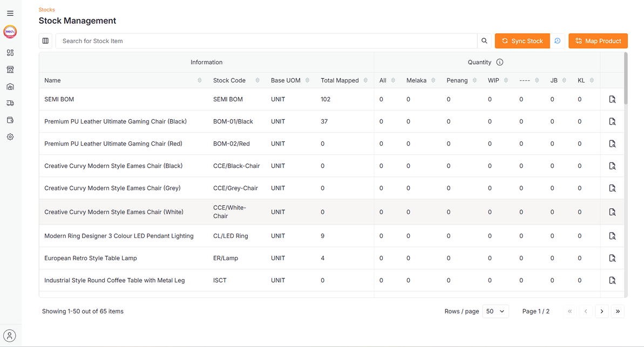Click the Map Product button
This screenshot has width=644, height=347.
598,41
